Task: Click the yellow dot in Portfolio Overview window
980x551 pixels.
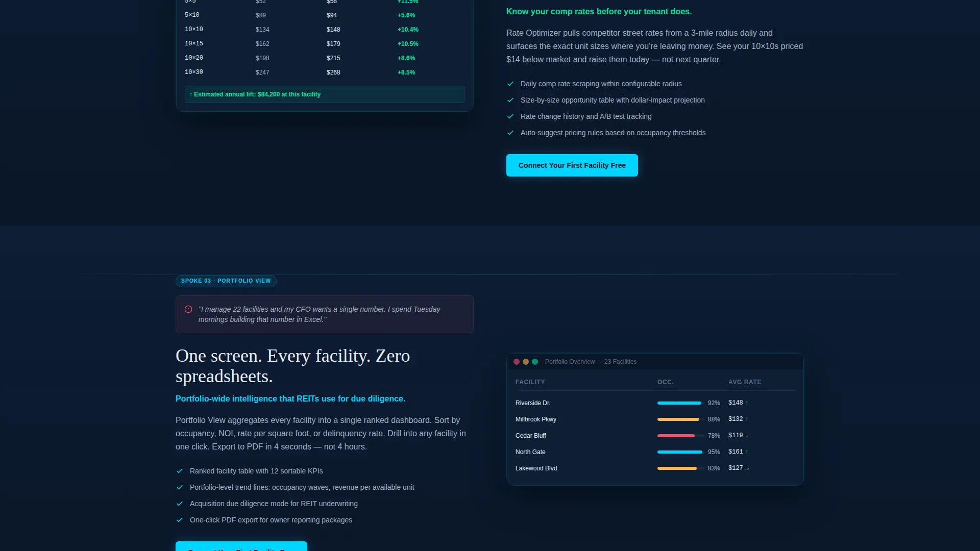Action: pyautogui.click(x=526, y=362)
